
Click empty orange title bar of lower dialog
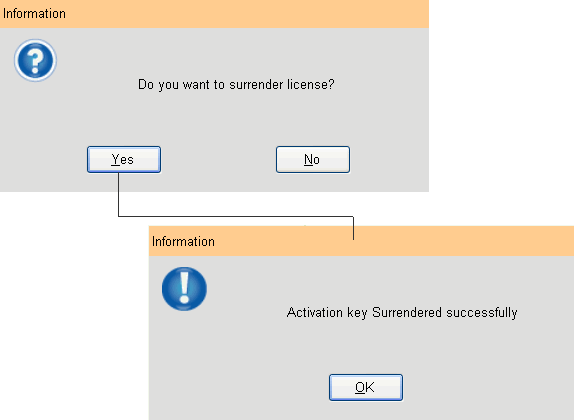click(x=461, y=241)
